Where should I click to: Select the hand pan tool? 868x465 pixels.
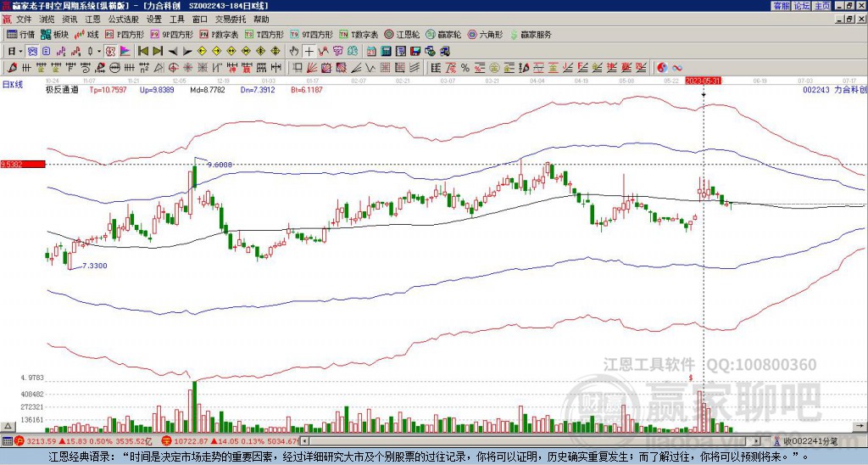click(x=294, y=51)
